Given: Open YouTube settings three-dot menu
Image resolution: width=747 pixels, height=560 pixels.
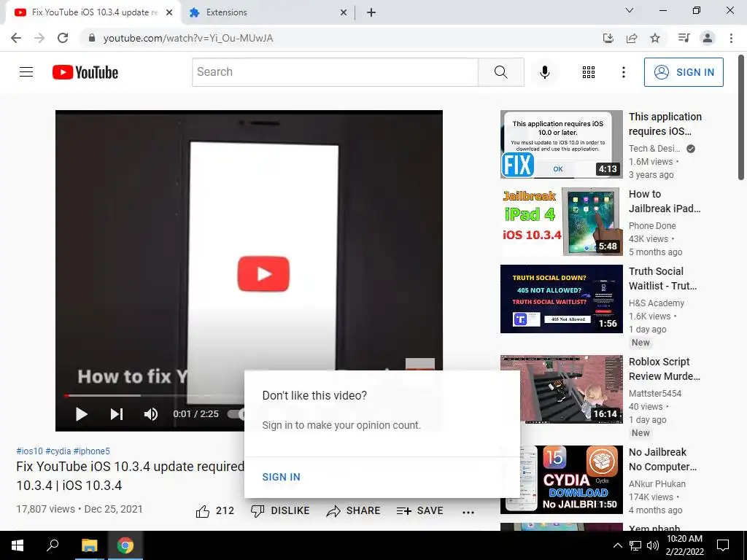Looking at the screenshot, I should point(623,72).
